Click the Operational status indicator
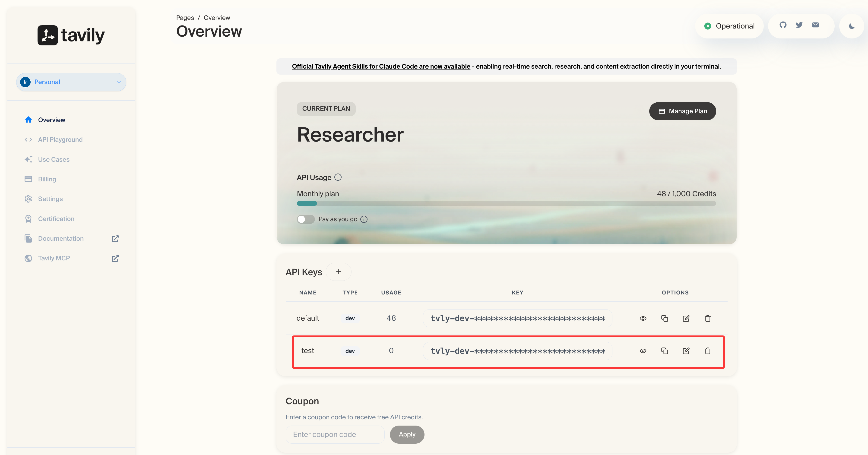The width and height of the screenshot is (868, 455). click(729, 26)
